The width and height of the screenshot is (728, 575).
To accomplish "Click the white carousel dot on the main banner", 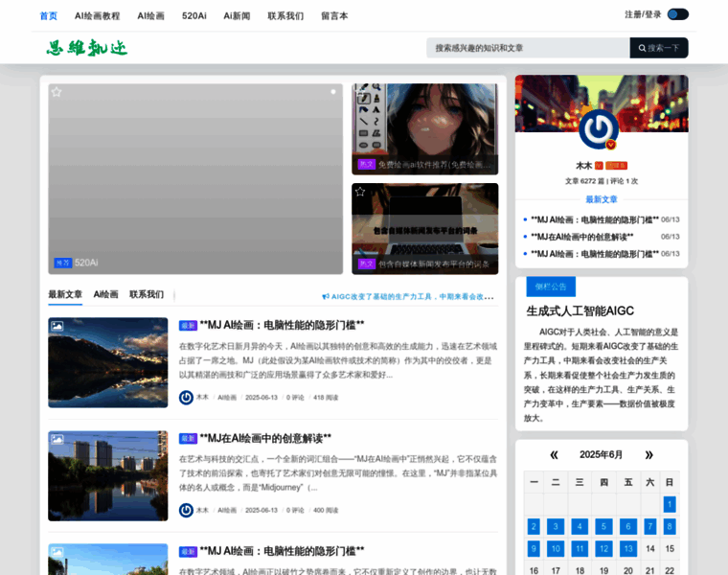I will pyautogui.click(x=333, y=92).
